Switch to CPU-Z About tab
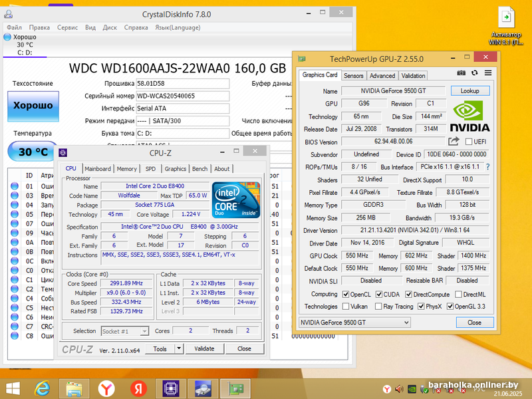This screenshot has width=532, height=399. (222, 169)
